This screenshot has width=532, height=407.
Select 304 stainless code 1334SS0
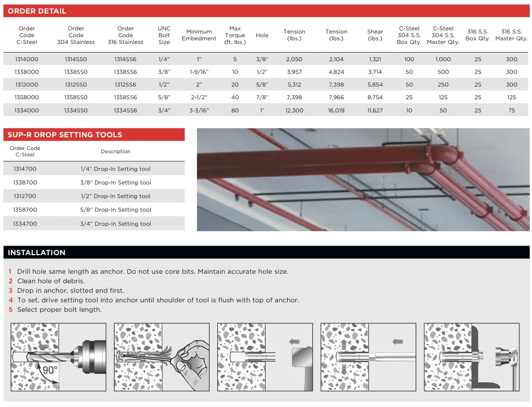click(76, 111)
